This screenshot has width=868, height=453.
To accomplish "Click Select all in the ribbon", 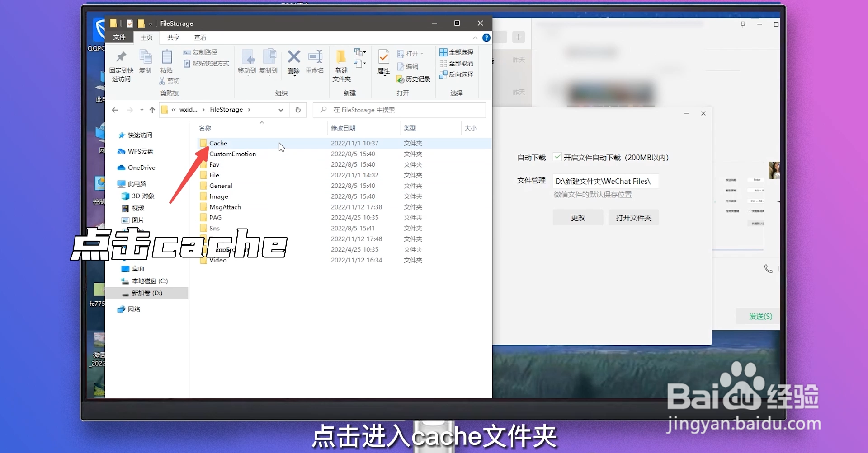I will coord(456,52).
